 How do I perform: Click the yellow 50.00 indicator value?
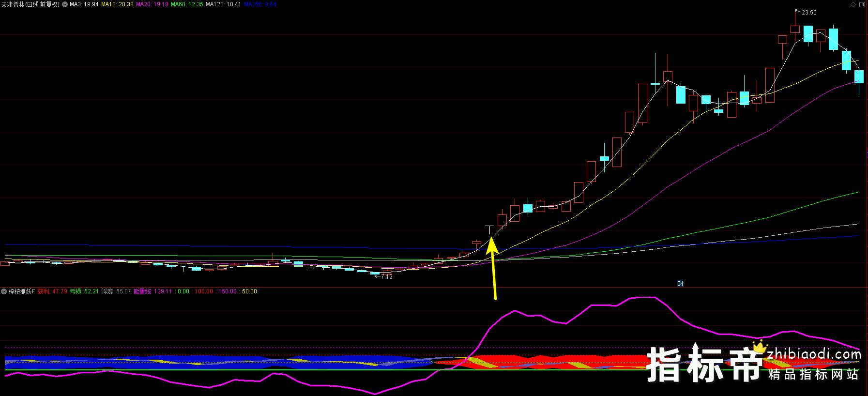point(249,291)
